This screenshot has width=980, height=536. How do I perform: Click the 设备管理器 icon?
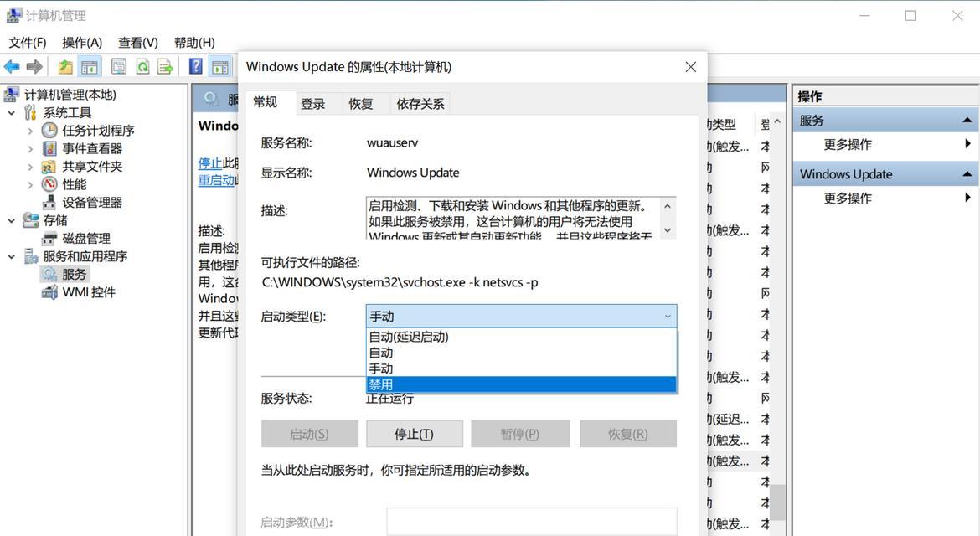[x=49, y=203]
